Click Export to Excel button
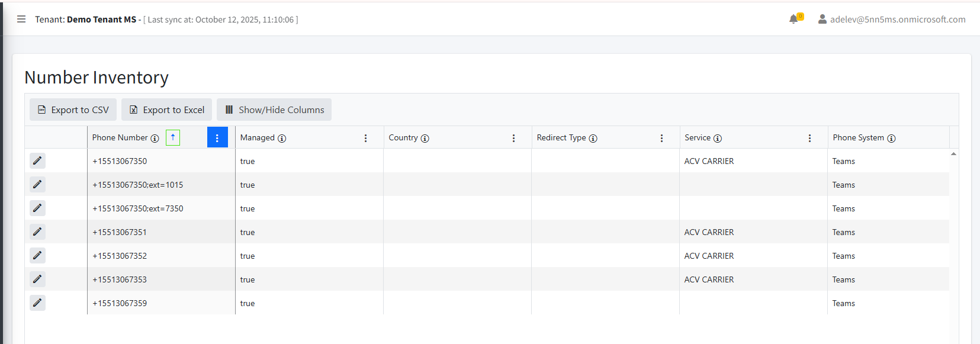 (x=166, y=110)
